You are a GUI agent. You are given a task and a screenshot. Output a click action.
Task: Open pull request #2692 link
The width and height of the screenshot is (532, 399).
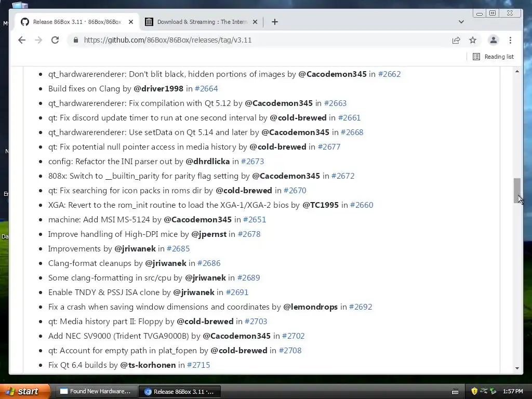pos(361,307)
